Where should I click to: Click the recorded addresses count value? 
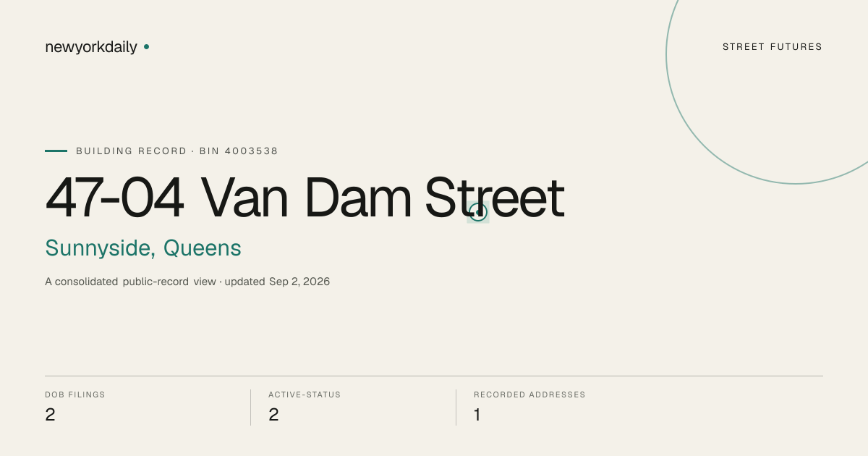tap(477, 415)
